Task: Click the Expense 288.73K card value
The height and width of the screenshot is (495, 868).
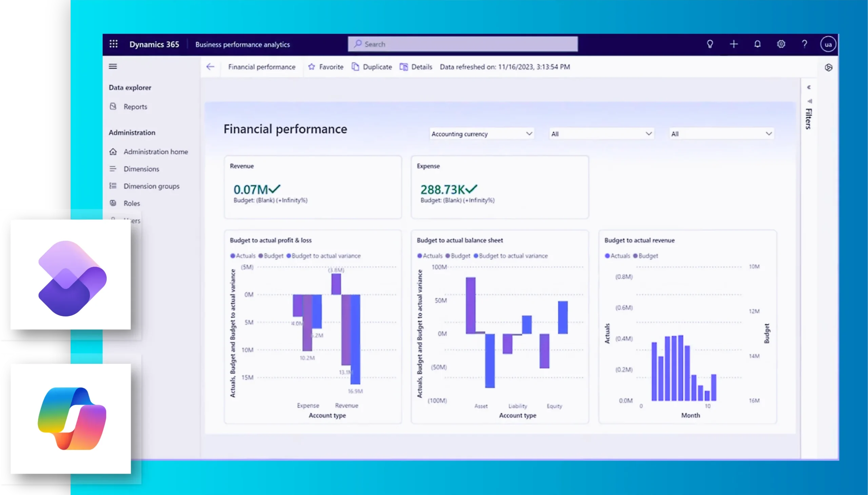Action: click(x=443, y=190)
